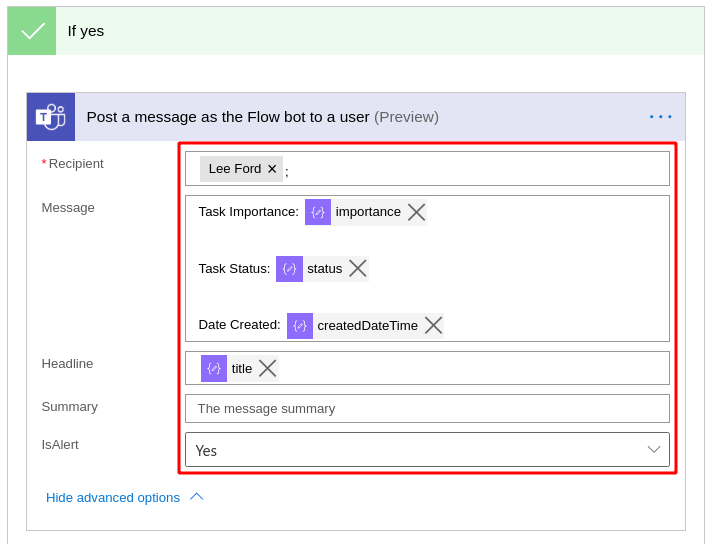This screenshot has width=714, height=544.
Task: Click the action title 'Post a message as the Flow bot to a user'
Action: tap(228, 117)
